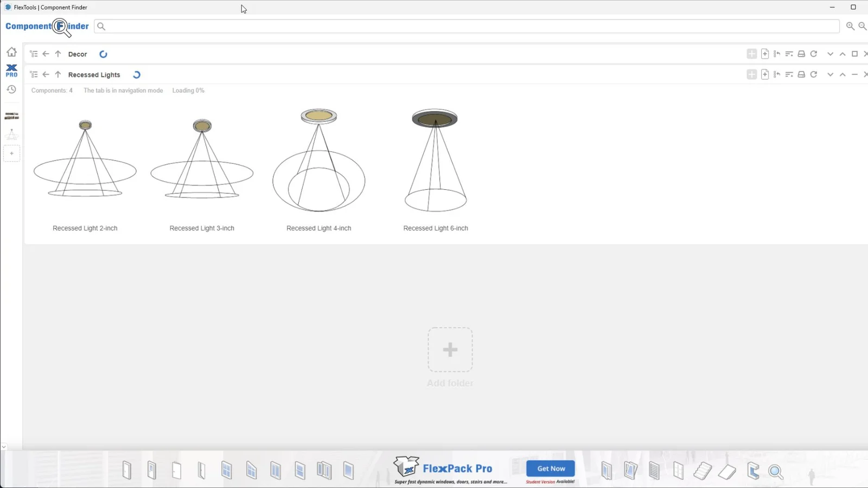Click the ramp icon in the banner
Viewport: 868px width, 488px height.
point(727,472)
